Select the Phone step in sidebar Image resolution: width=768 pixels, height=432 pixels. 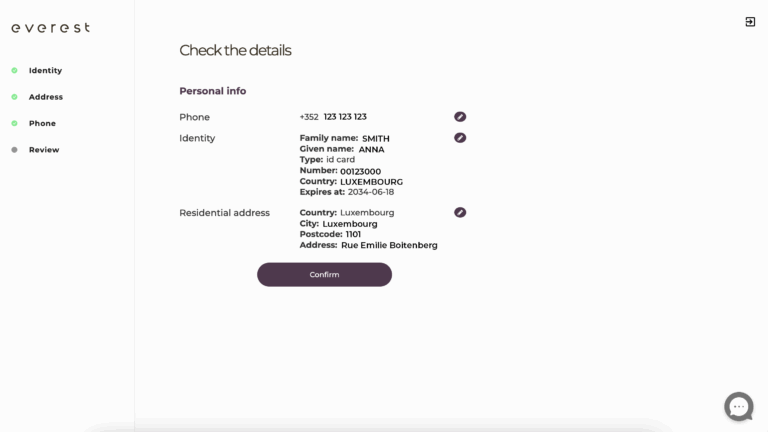point(42,124)
